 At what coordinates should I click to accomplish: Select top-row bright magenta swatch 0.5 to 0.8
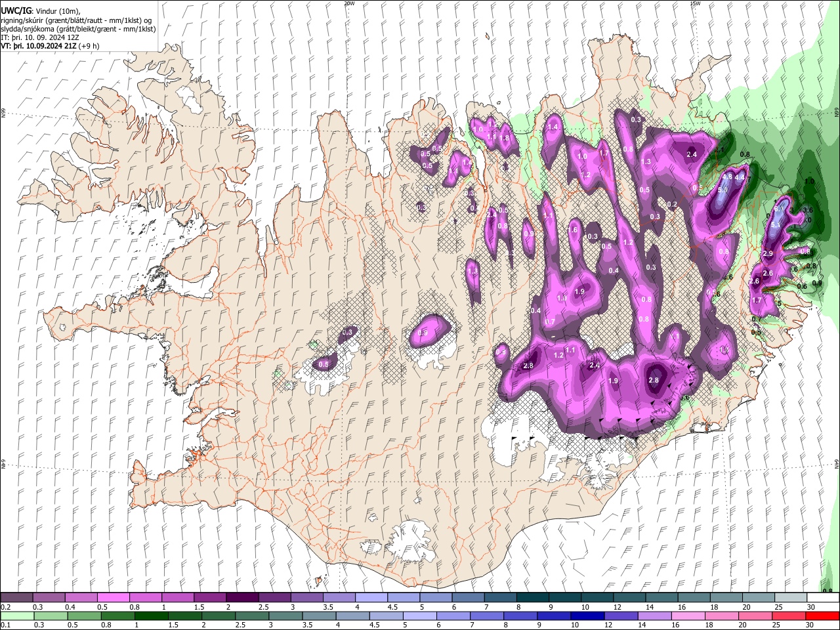point(112,598)
